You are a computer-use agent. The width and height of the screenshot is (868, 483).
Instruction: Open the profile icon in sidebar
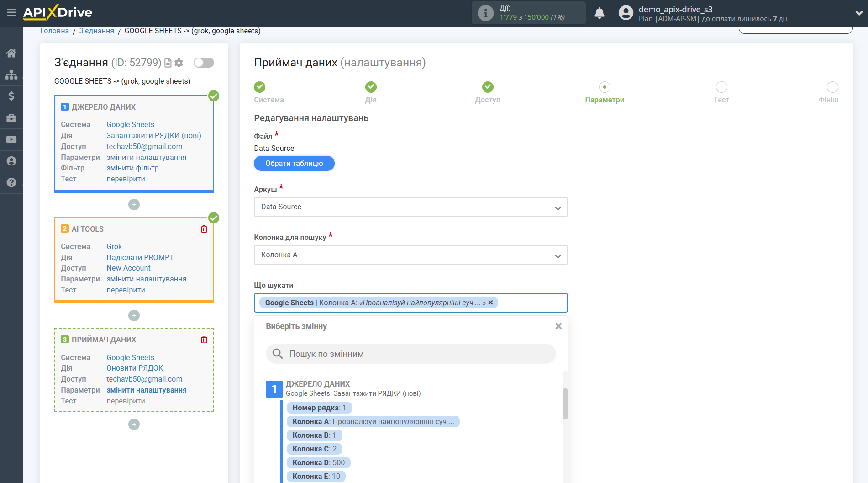pyautogui.click(x=11, y=161)
